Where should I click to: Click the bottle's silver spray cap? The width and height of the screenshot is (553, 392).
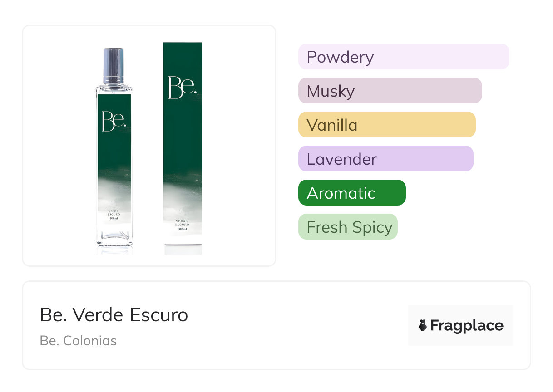point(114,65)
